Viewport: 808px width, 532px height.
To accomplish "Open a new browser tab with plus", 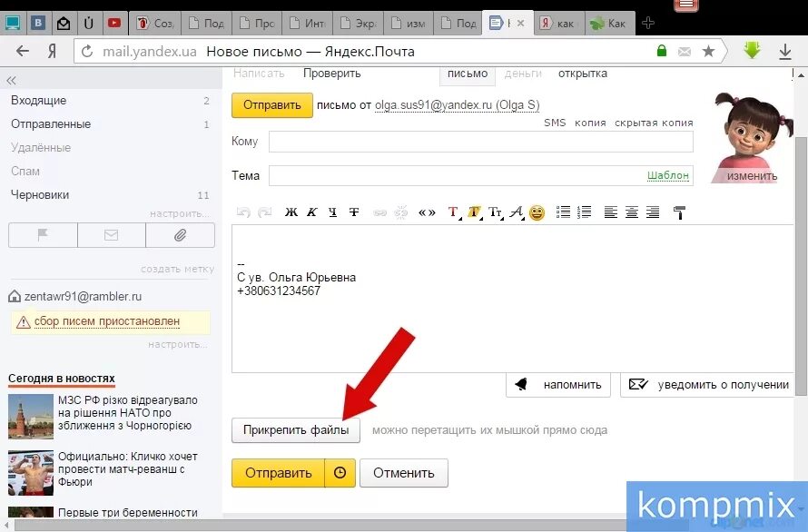I will pyautogui.click(x=648, y=23).
